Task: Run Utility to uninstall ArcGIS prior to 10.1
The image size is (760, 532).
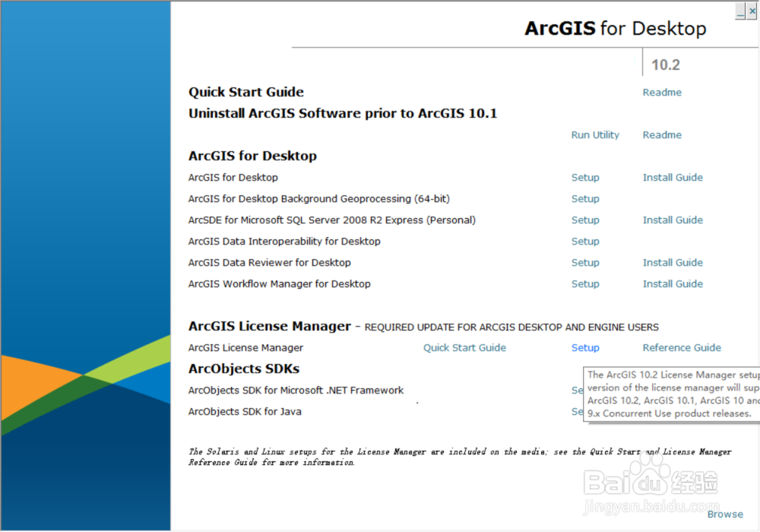Action: pos(595,135)
